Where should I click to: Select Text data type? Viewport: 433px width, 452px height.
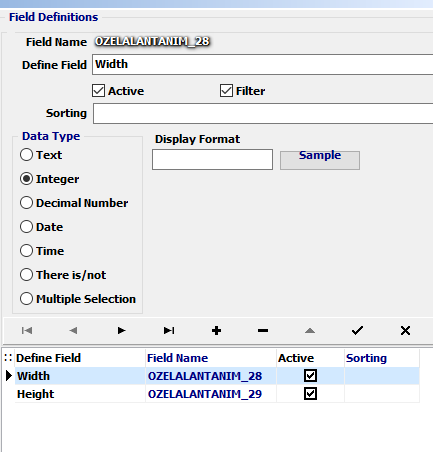pyautogui.click(x=26, y=155)
